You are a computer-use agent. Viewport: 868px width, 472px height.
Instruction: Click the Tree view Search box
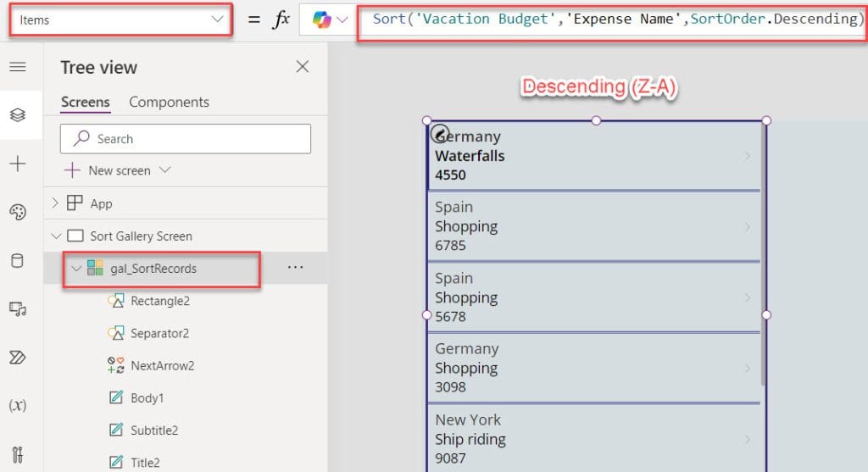[186, 138]
